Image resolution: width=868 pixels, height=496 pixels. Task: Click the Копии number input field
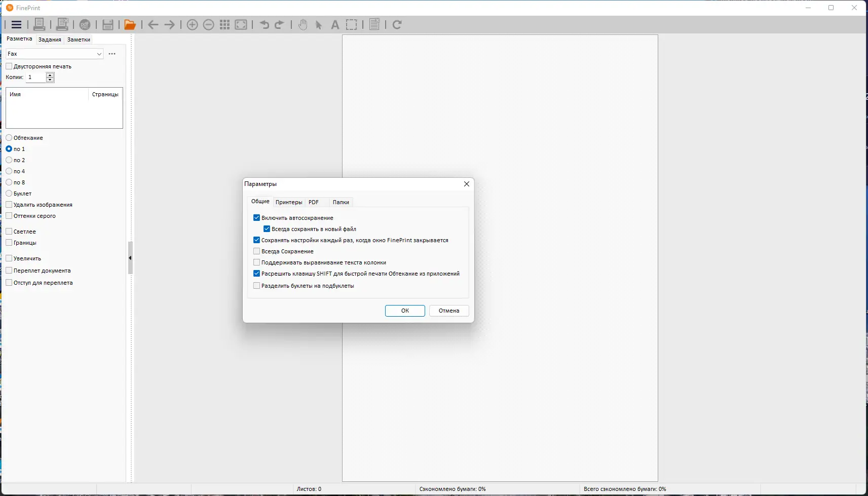[x=35, y=77]
